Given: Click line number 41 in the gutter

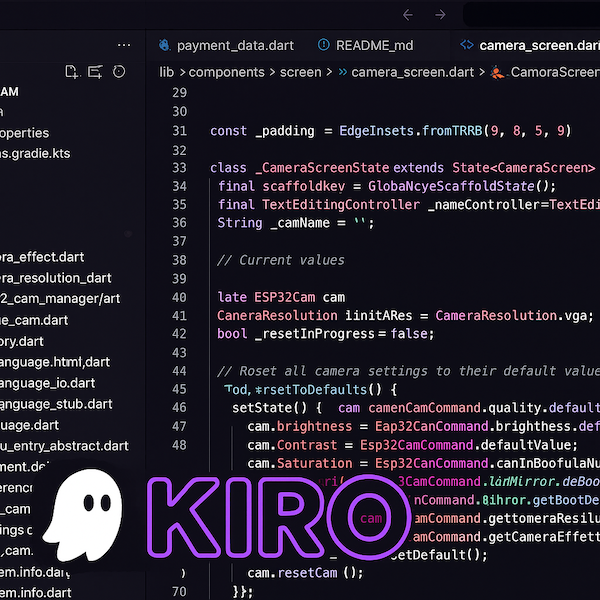Looking at the screenshot, I should (179, 315).
